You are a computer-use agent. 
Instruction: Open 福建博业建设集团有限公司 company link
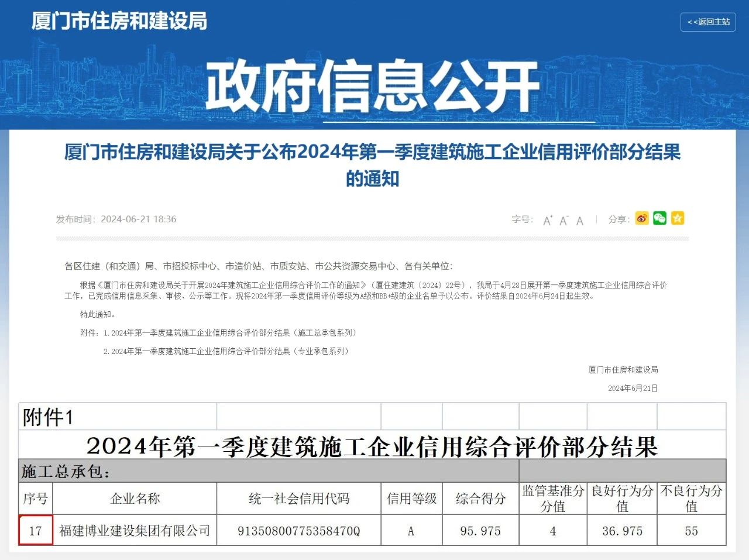[x=134, y=531]
